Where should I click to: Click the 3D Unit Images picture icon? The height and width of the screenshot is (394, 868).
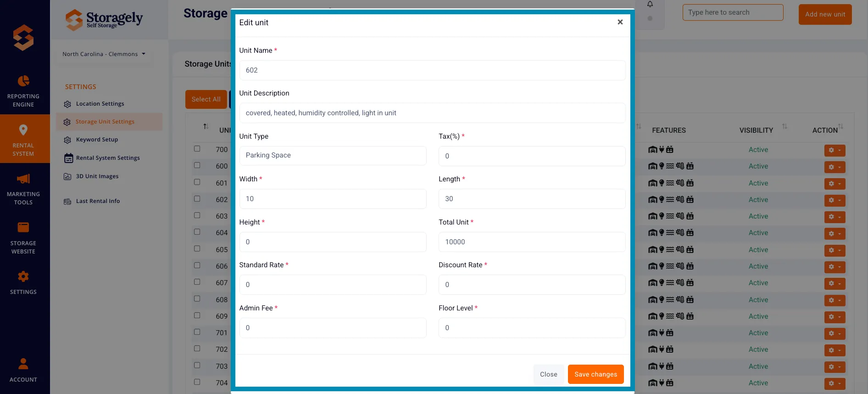67,176
